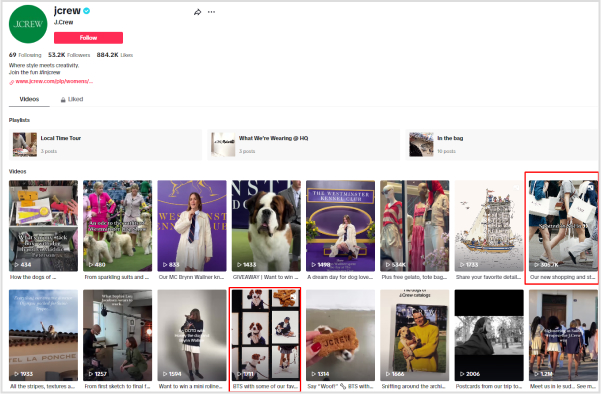Switch to the Liked tab
The height and width of the screenshot is (394, 601).
[72, 99]
